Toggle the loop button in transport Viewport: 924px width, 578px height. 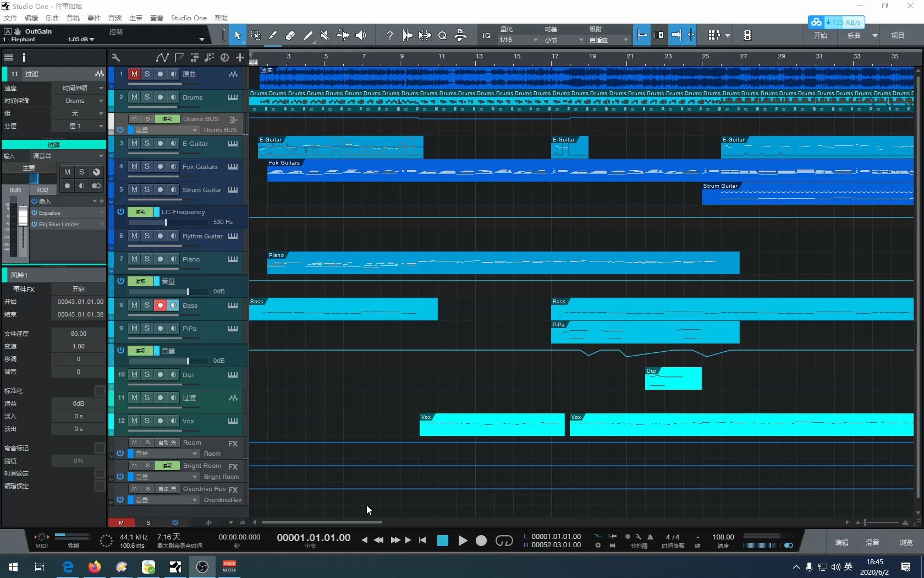[504, 541]
